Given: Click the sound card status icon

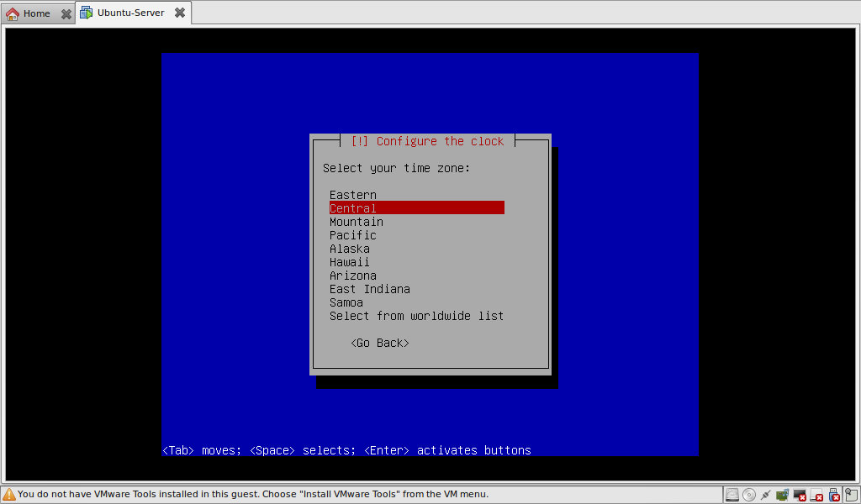Looking at the screenshot, I should (783, 495).
